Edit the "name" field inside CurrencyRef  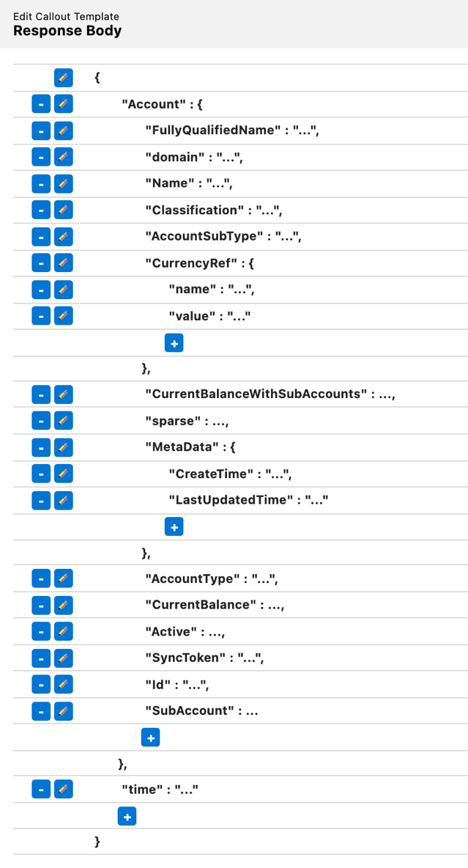pyautogui.click(x=63, y=289)
